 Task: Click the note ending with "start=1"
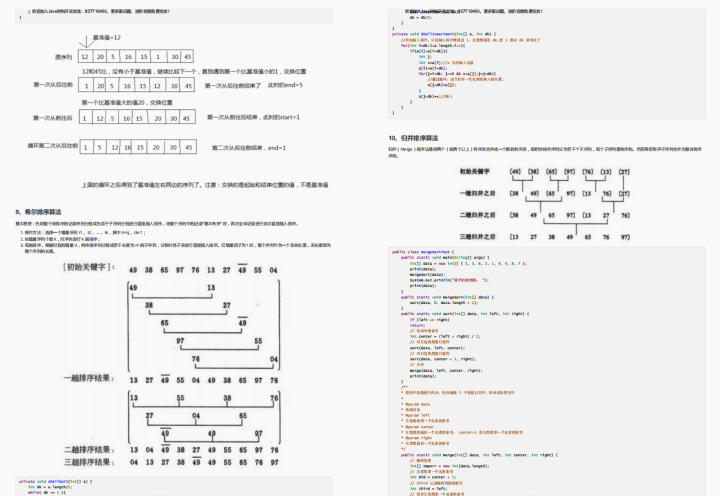(253, 118)
